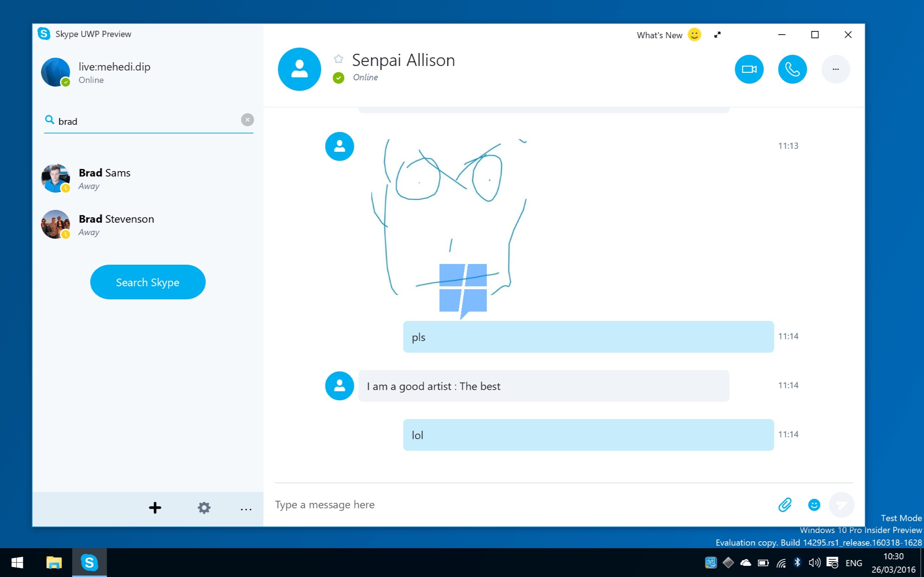Click the Search Skype button
Viewport: 924px width, 577px height.
point(148,282)
